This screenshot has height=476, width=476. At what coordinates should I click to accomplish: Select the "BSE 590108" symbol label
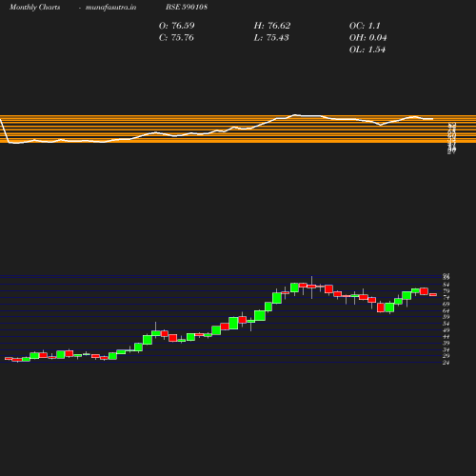(187, 8)
